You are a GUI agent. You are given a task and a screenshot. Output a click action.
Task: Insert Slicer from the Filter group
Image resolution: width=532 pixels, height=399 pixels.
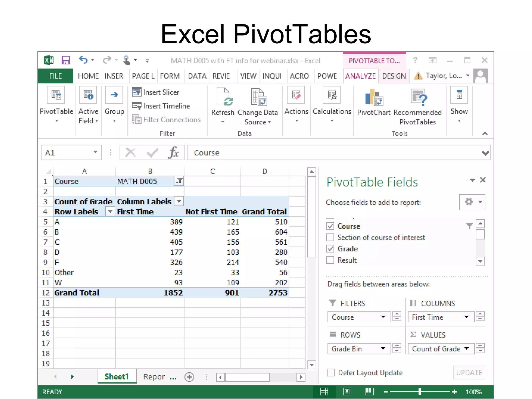(x=156, y=92)
